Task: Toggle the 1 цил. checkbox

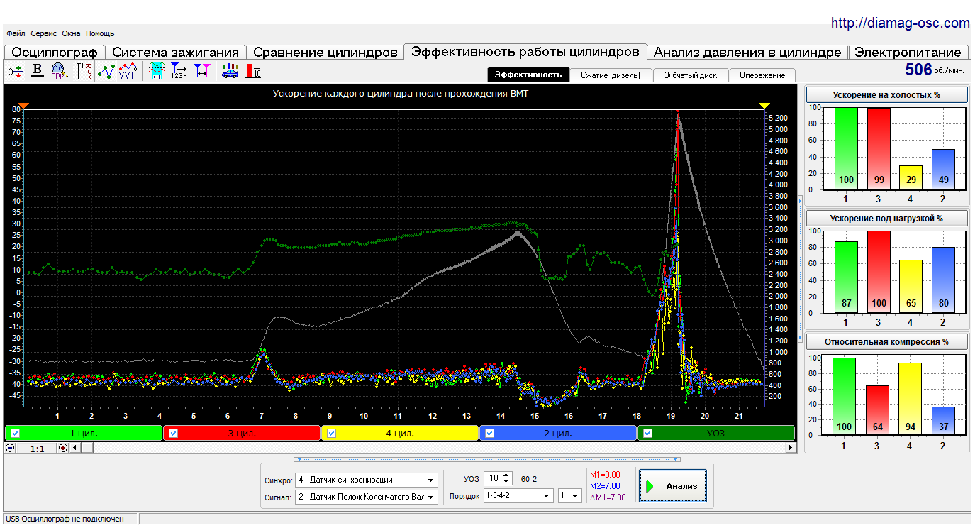Action: [15, 433]
